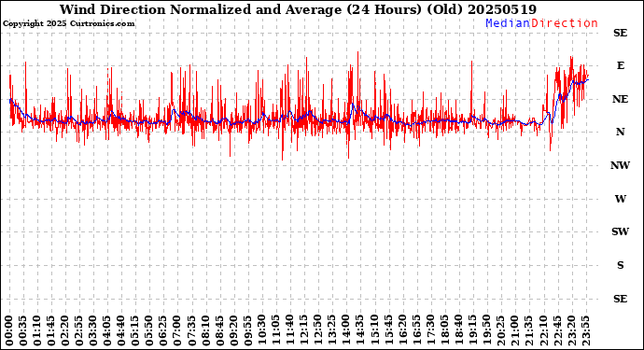Click the 00:00 time axis label
Screen dimensions: 644x350
[x=9, y=331]
